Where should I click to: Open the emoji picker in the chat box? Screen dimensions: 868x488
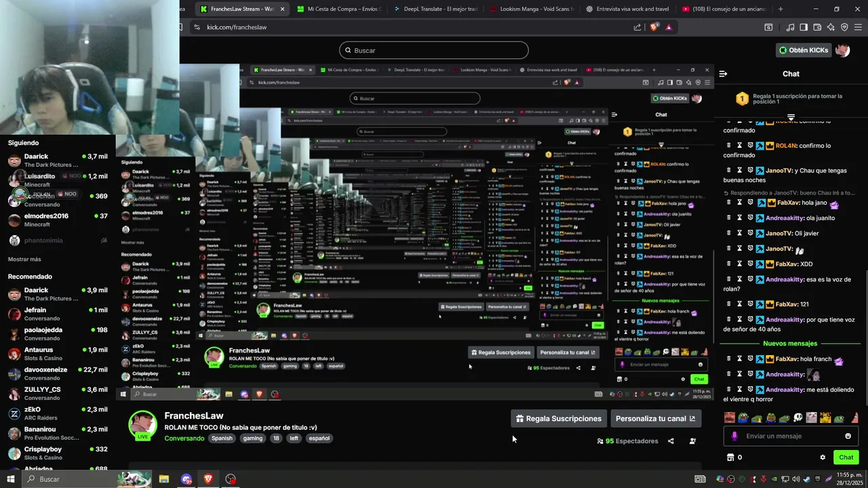pyautogui.click(x=848, y=436)
